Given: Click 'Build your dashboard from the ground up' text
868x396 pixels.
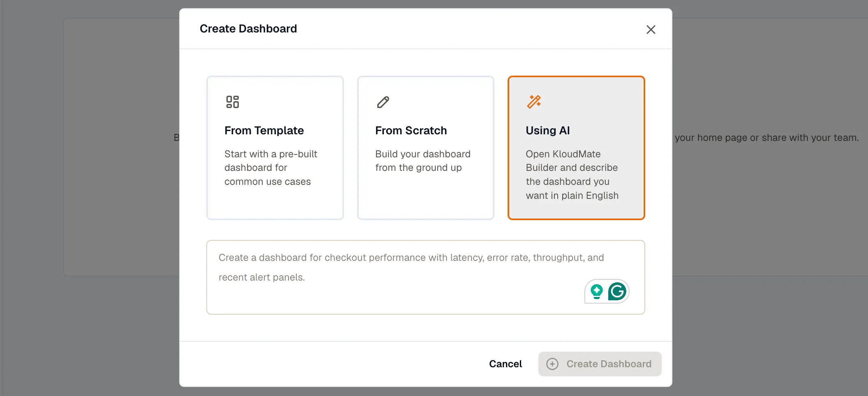Looking at the screenshot, I should (423, 161).
